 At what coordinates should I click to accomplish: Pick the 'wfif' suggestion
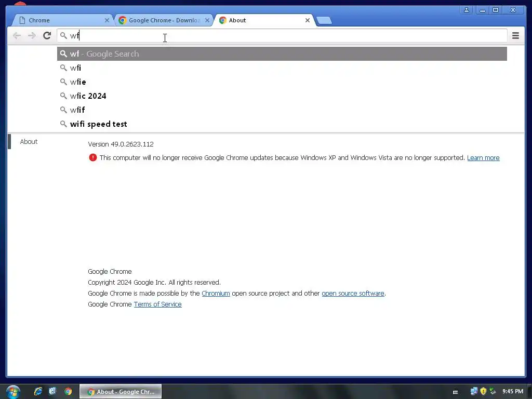(282, 110)
